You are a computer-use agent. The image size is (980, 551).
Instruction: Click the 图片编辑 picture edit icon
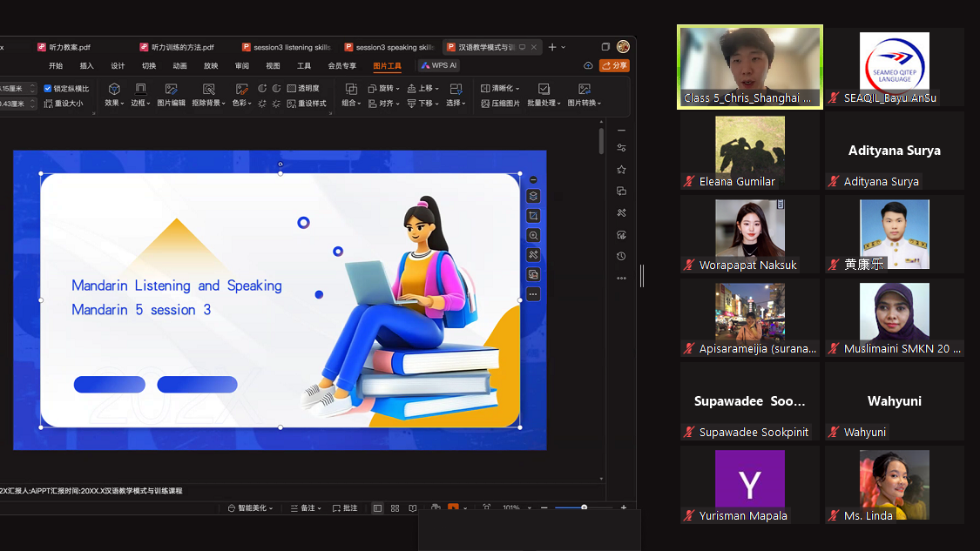point(171,95)
